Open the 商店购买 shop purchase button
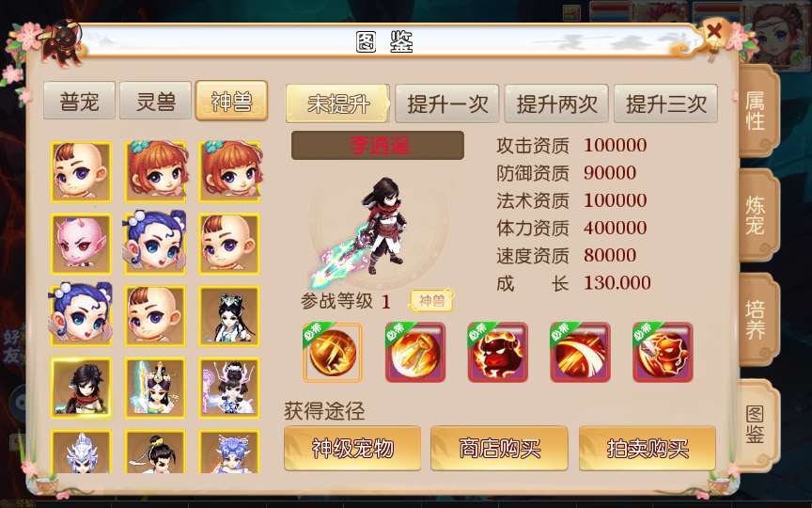Viewport: 812px width, 508px height. pos(499,449)
